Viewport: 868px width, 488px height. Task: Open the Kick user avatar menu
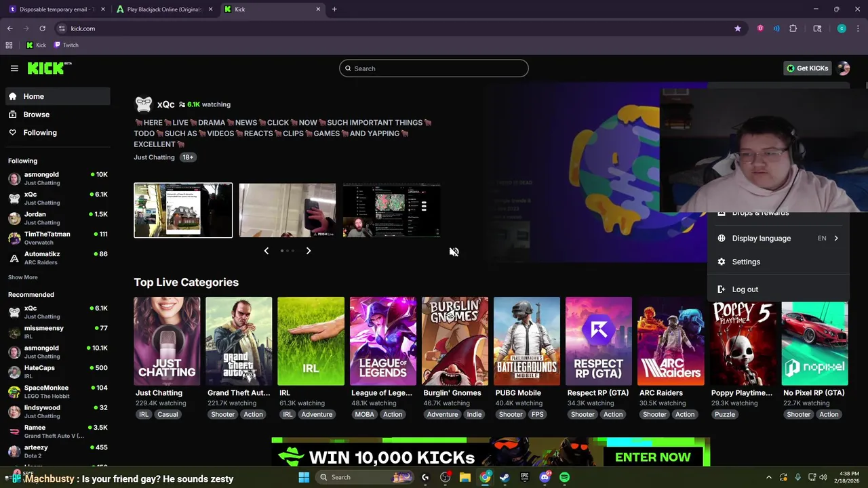click(843, 68)
